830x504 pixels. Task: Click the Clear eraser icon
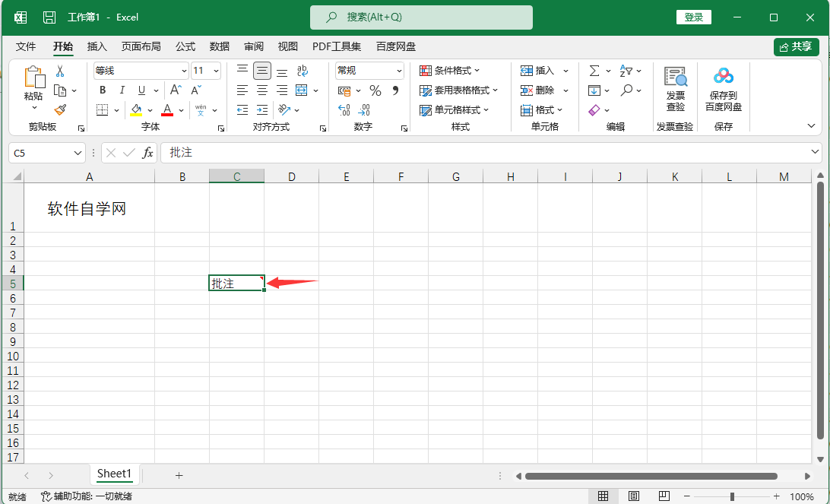(x=594, y=110)
